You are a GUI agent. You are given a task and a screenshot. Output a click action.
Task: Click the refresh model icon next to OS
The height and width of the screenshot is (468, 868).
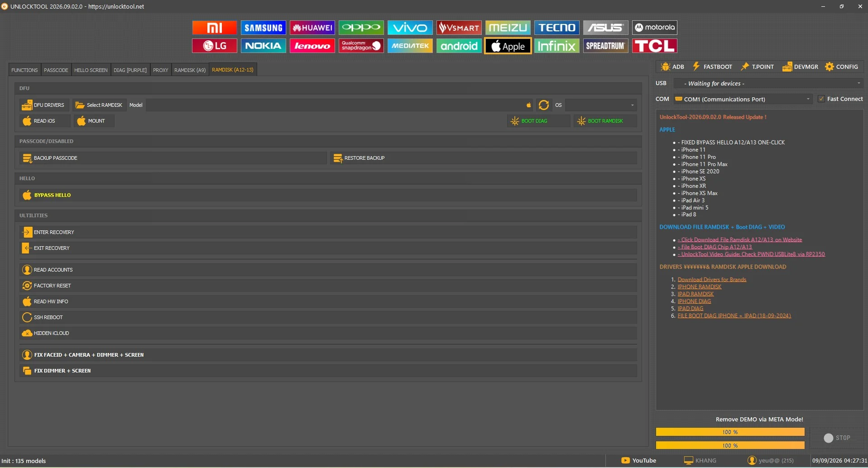[x=543, y=105]
